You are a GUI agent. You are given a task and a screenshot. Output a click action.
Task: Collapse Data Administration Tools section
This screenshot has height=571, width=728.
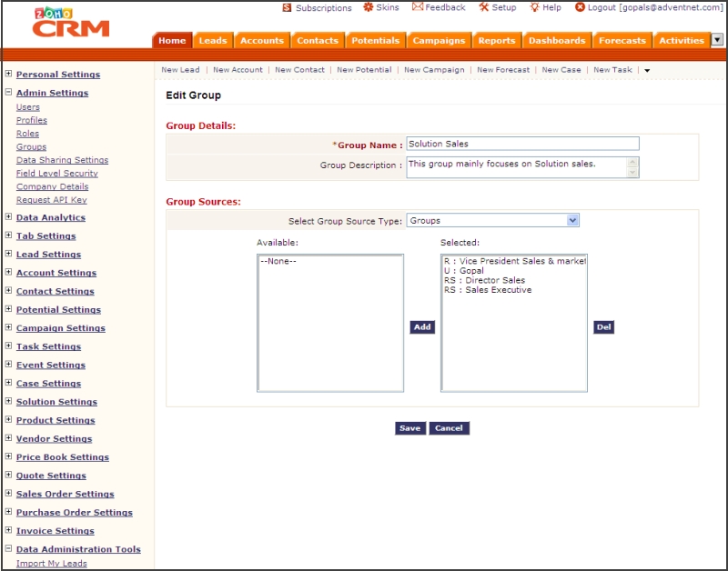click(x=8, y=548)
